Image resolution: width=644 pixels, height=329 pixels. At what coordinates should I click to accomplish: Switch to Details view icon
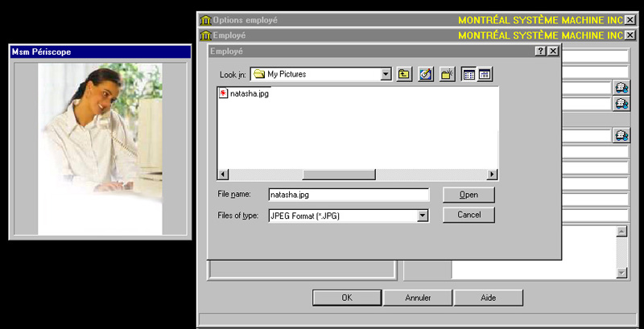point(485,74)
